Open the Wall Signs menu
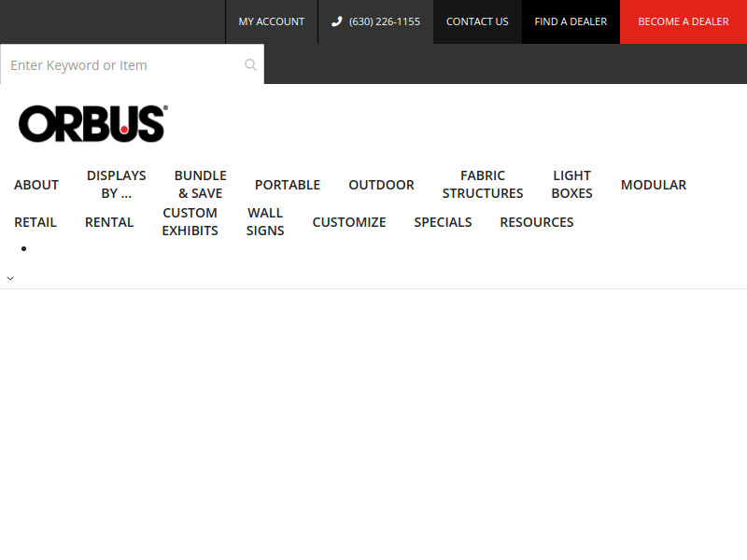Image resolution: width=747 pixels, height=560 pixels. (265, 221)
